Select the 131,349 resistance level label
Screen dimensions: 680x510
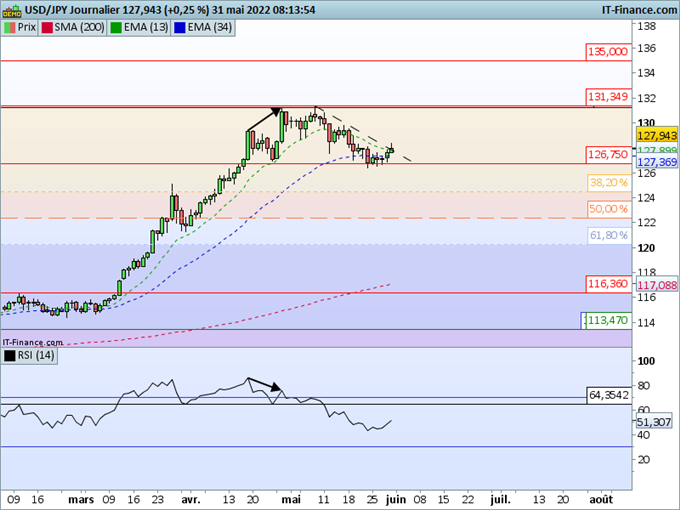(x=608, y=97)
